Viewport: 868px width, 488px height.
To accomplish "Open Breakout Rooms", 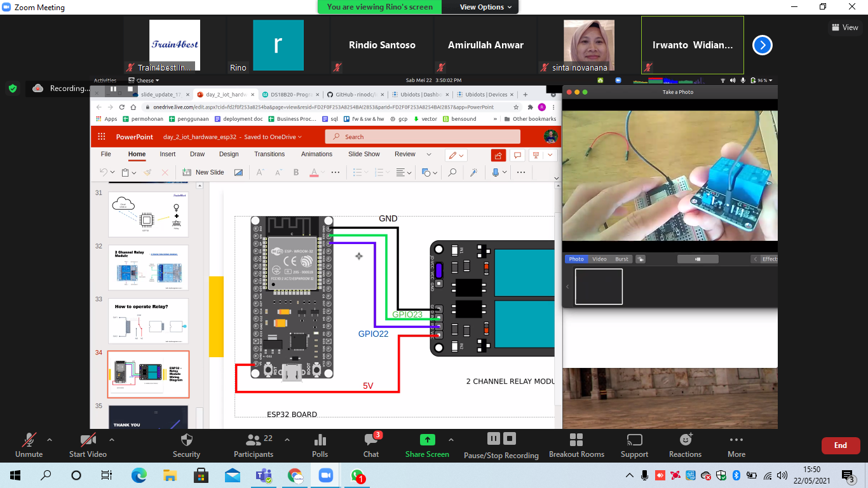I will pyautogui.click(x=576, y=440).
